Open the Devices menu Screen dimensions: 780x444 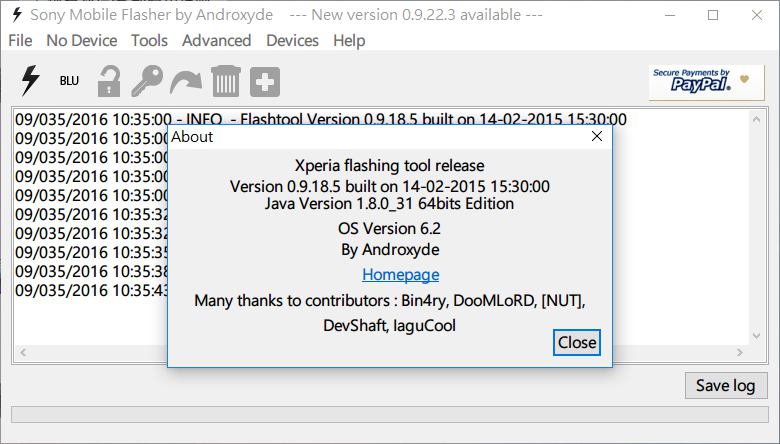(x=292, y=40)
